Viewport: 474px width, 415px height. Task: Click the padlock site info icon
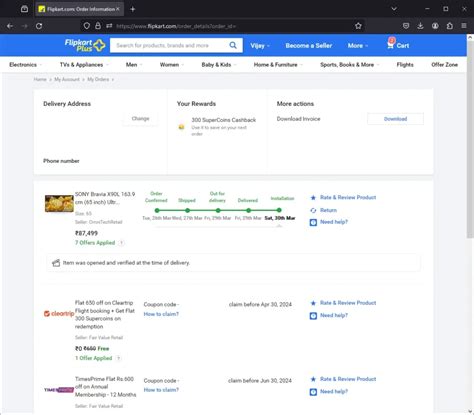coord(98,26)
